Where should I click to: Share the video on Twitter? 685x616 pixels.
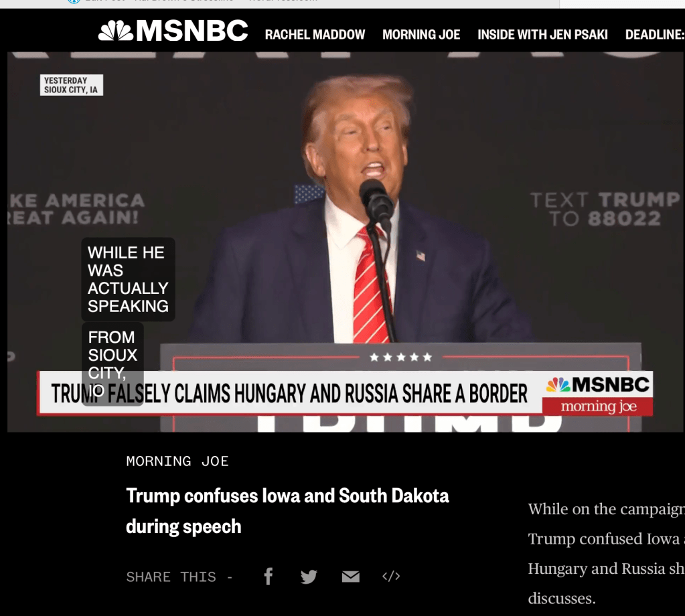click(x=309, y=576)
